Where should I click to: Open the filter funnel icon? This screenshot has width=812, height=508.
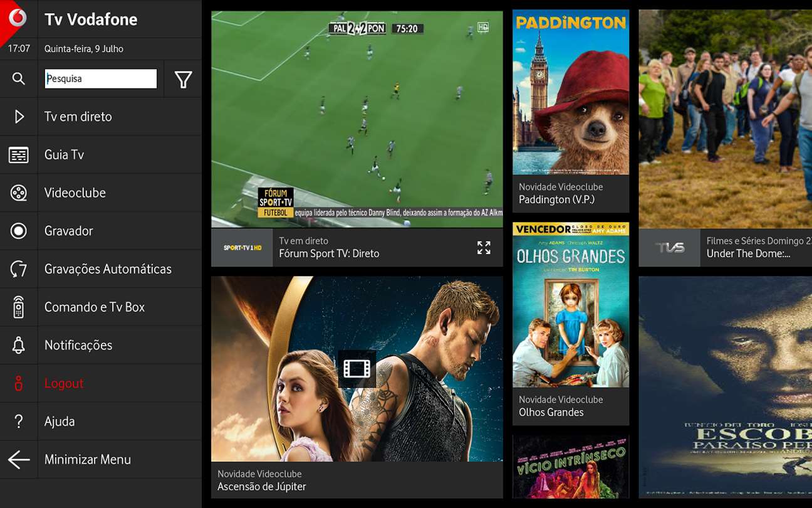coord(183,79)
